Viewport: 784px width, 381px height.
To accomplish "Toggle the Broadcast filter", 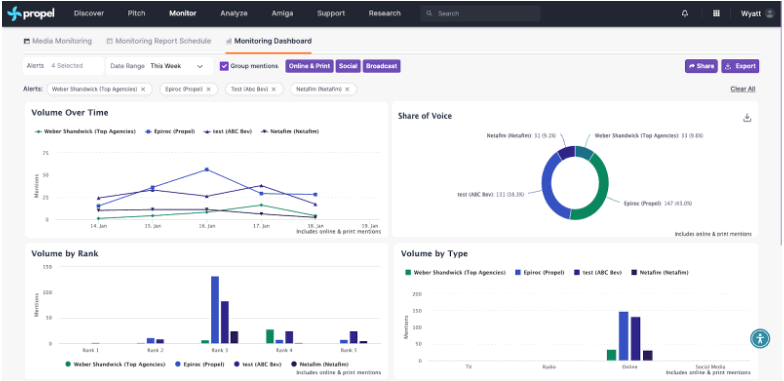I will pos(382,66).
